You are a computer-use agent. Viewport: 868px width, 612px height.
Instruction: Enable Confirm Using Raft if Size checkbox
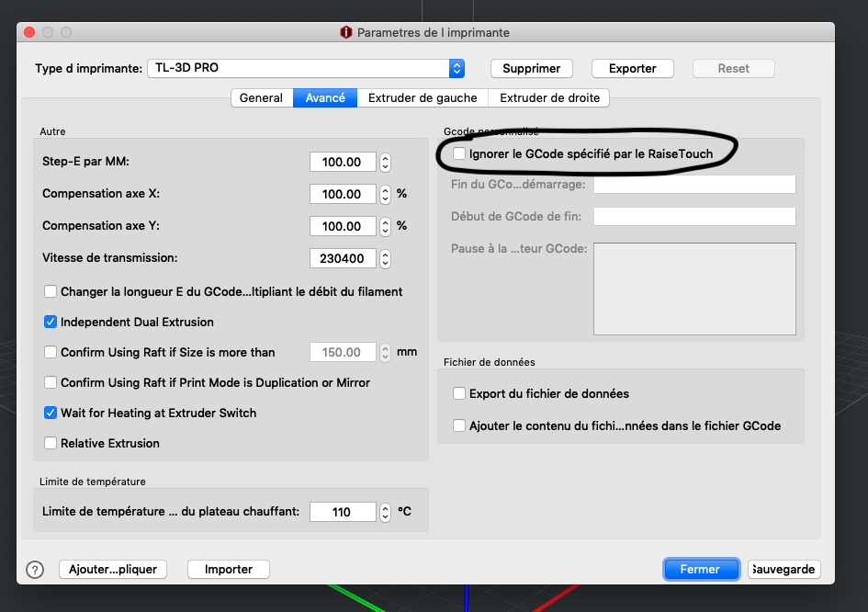click(x=51, y=352)
